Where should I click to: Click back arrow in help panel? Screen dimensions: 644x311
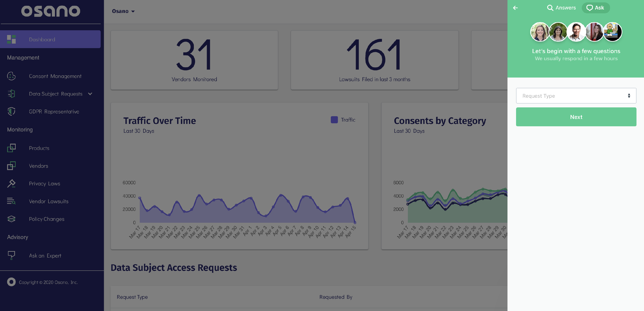515,8
